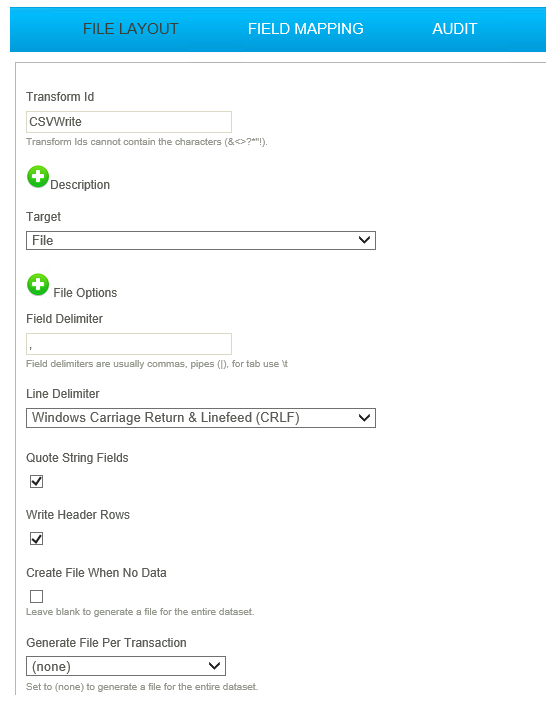The height and width of the screenshot is (705, 556).
Task: Open Generate File Per Transaction dropdown
Action: tap(126, 666)
